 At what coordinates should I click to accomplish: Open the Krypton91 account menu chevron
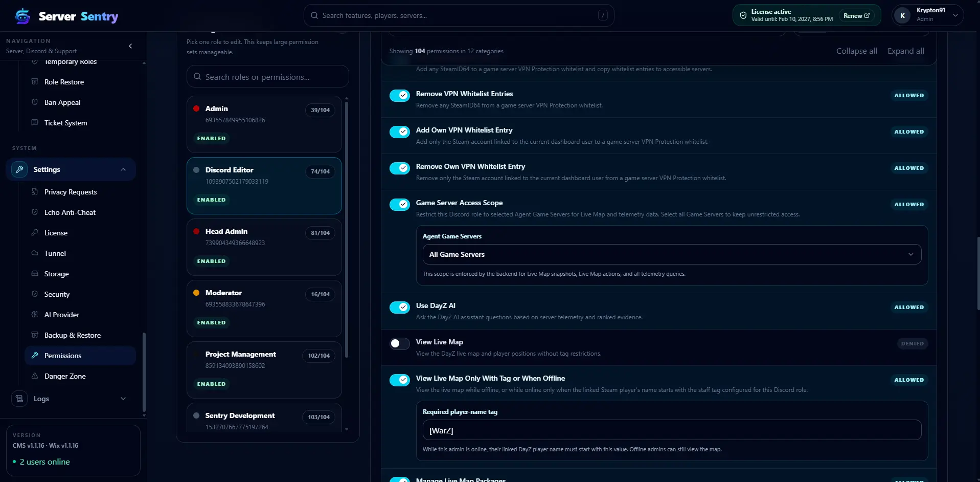(955, 15)
